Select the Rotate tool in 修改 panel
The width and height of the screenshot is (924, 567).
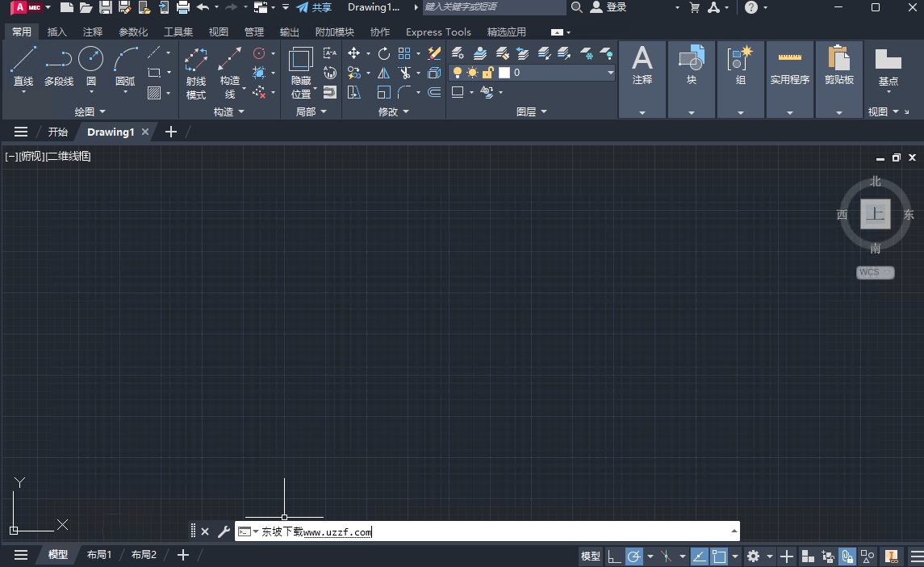[383, 53]
